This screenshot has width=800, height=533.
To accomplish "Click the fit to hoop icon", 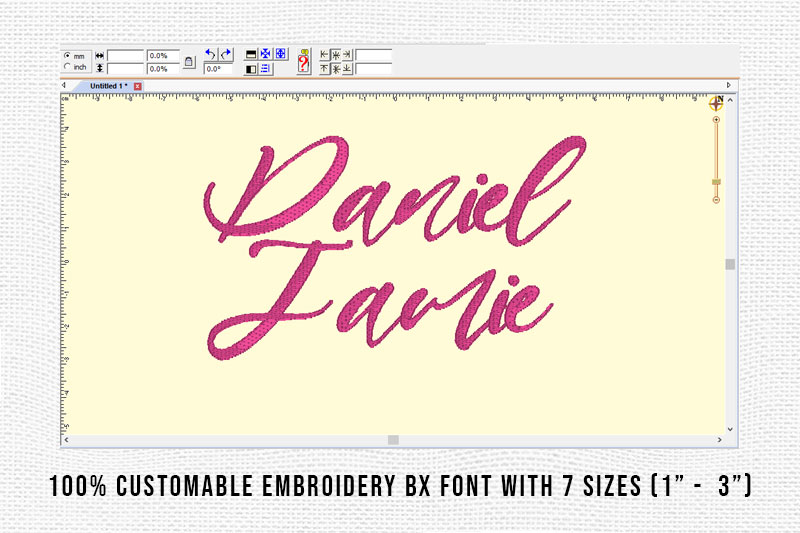I will coord(281,54).
